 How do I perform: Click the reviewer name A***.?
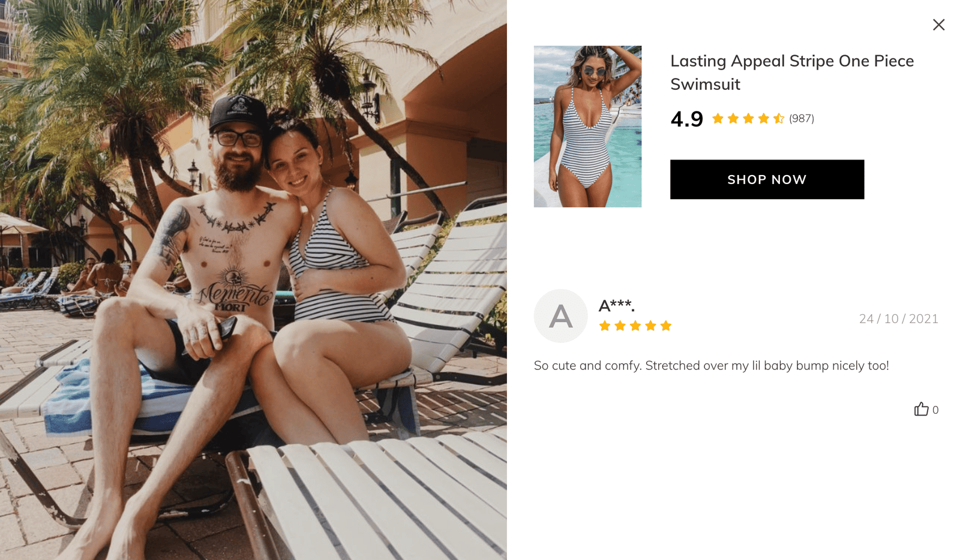point(616,306)
